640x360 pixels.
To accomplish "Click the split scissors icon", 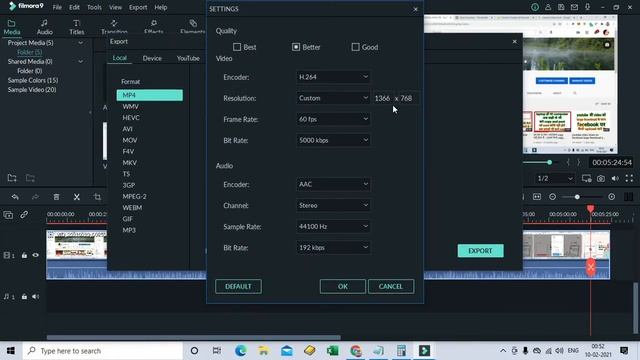I will click(77, 197).
